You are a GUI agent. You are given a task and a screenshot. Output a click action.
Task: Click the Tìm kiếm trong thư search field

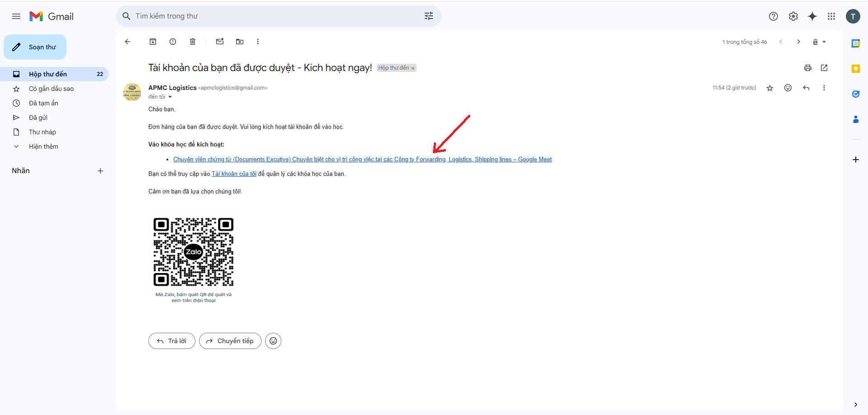(x=271, y=16)
